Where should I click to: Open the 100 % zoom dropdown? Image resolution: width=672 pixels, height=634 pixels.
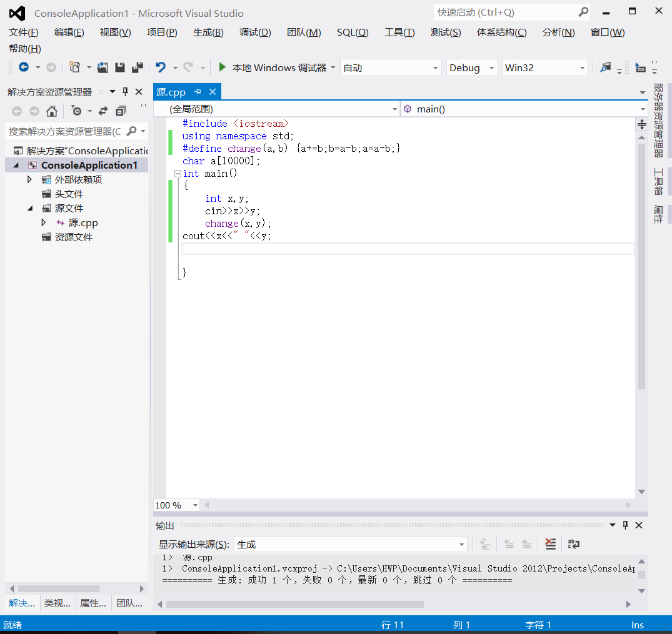tap(195, 505)
